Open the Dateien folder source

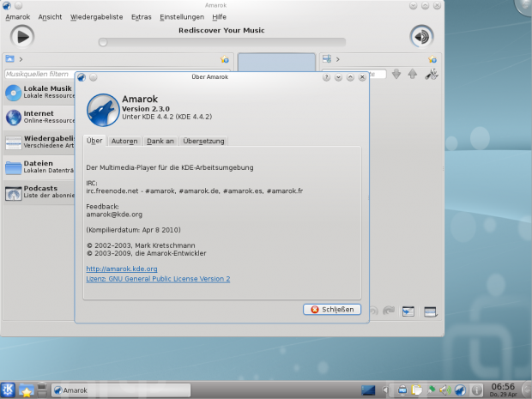point(40,167)
